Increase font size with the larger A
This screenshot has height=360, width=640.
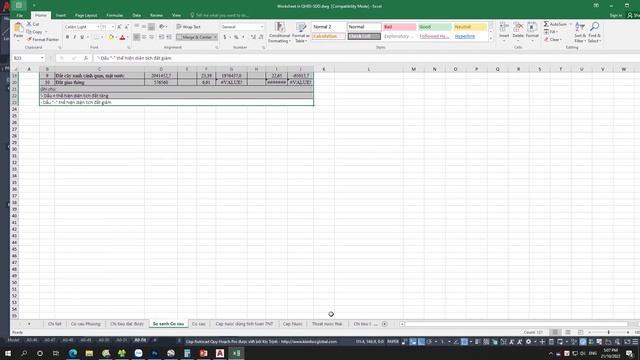coord(119,27)
